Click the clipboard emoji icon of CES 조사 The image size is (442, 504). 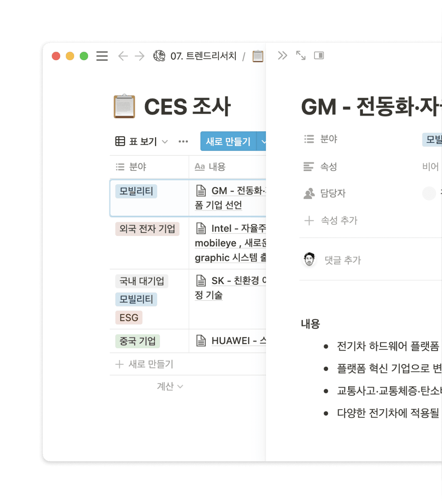pos(123,106)
